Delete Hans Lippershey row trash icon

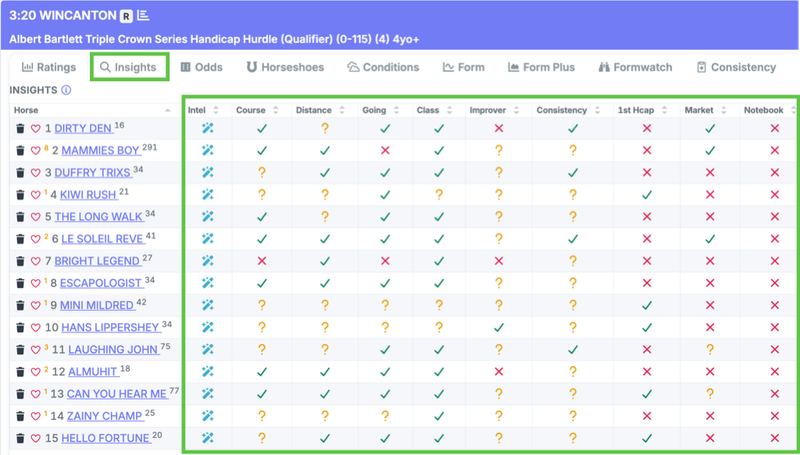click(x=20, y=327)
